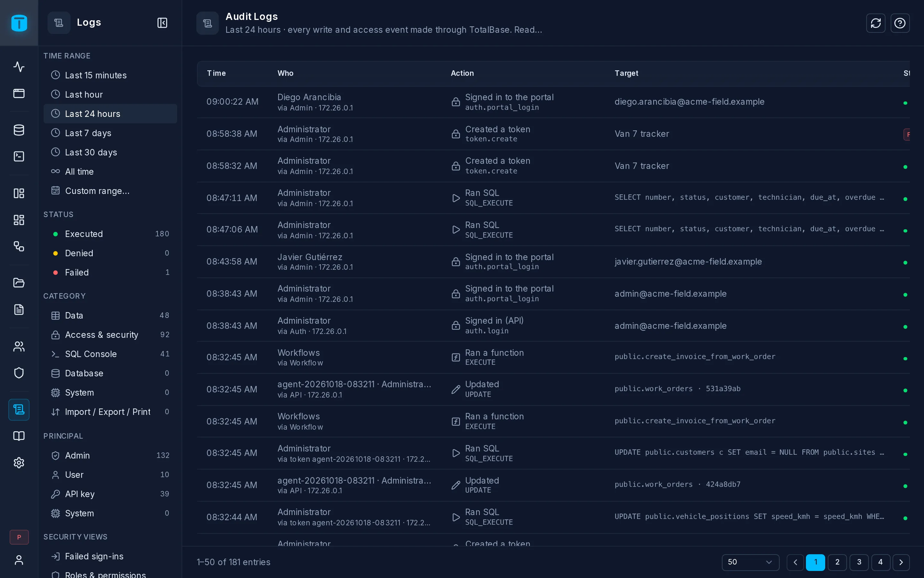Viewport: 924px width, 578px height.
Task: Open Custom range picker
Action: coord(110,191)
